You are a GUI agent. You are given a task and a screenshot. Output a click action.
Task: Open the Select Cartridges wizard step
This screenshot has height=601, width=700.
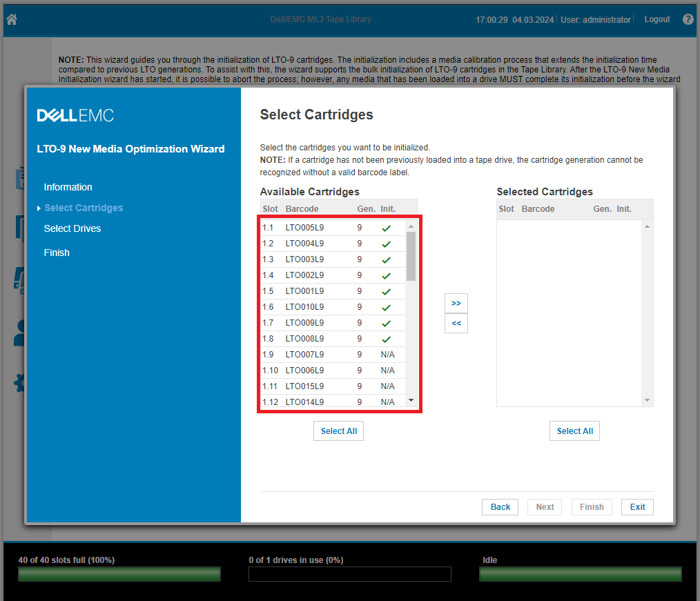[84, 208]
